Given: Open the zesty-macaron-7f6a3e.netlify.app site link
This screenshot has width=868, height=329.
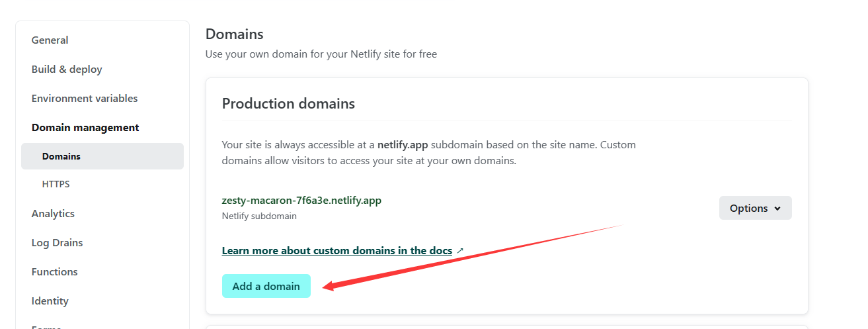Looking at the screenshot, I should click(x=301, y=200).
